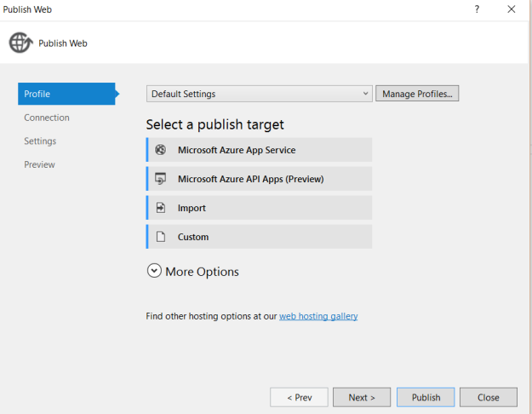Expand the More Options chevron
Viewport: 532px width, 414px height.
pos(154,271)
